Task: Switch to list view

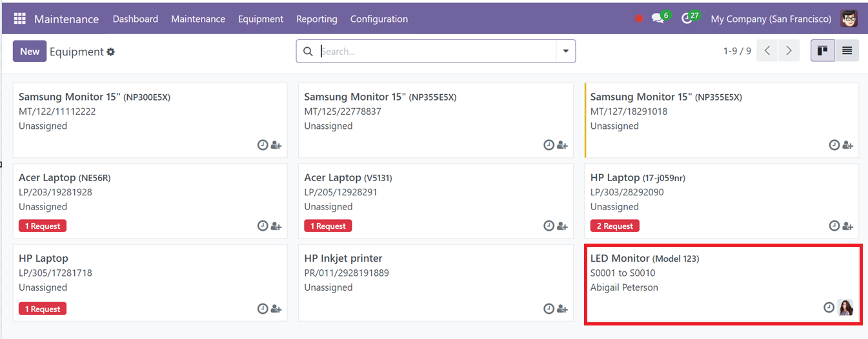Action: pyautogui.click(x=847, y=51)
